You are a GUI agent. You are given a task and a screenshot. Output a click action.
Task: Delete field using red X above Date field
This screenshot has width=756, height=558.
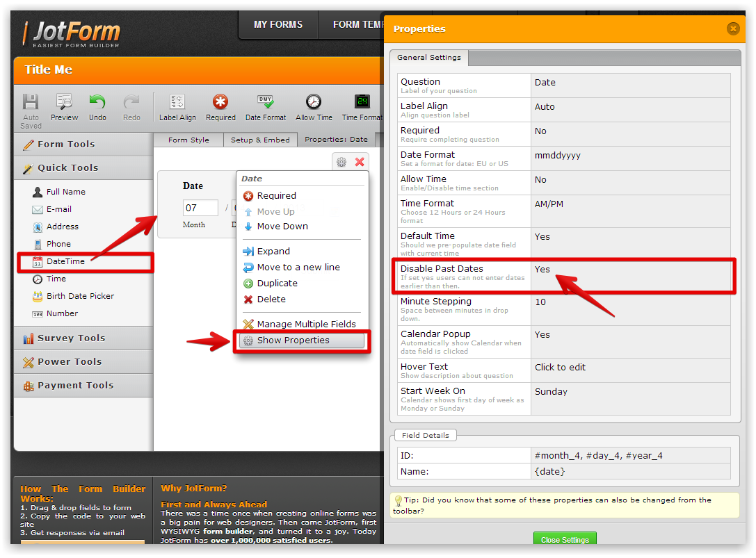pos(359,162)
